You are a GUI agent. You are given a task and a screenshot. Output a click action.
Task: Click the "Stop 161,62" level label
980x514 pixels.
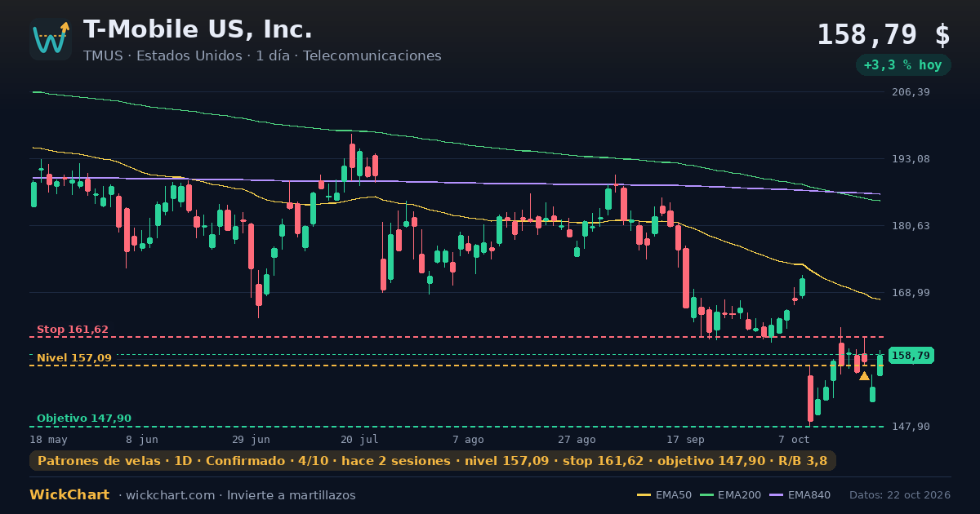[x=73, y=330]
